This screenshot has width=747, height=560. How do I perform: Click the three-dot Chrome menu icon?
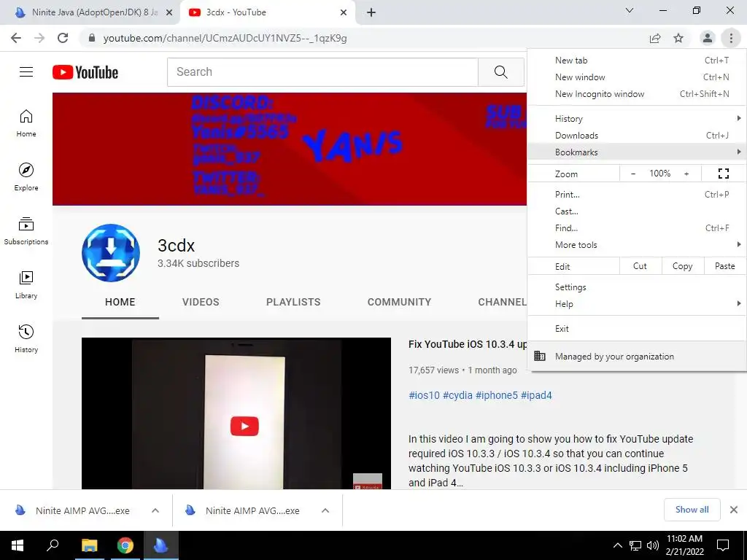pyautogui.click(x=731, y=38)
